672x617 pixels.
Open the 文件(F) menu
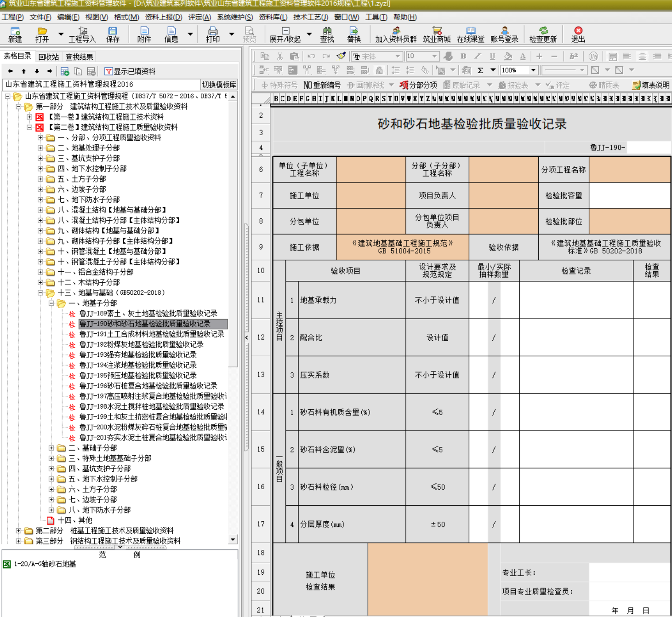click(x=40, y=17)
